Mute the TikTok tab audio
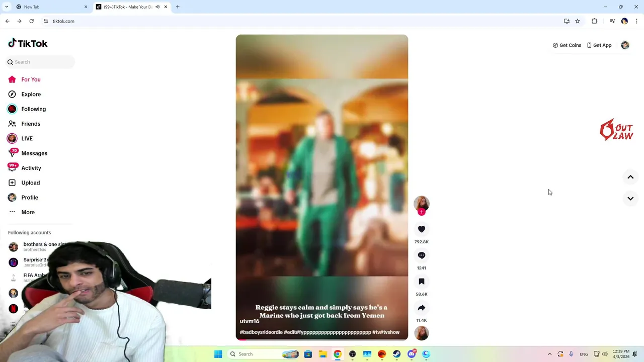 (x=157, y=7)
